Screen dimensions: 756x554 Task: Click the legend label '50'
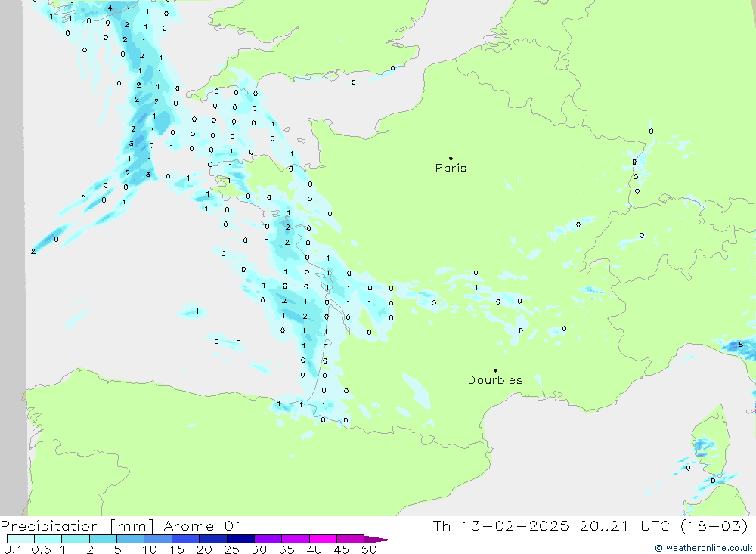[369, 549]
